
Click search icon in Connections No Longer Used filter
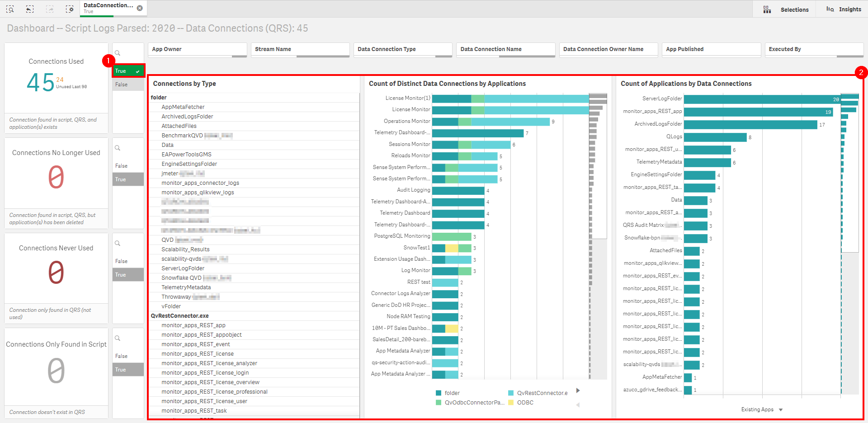pos(118,148)
